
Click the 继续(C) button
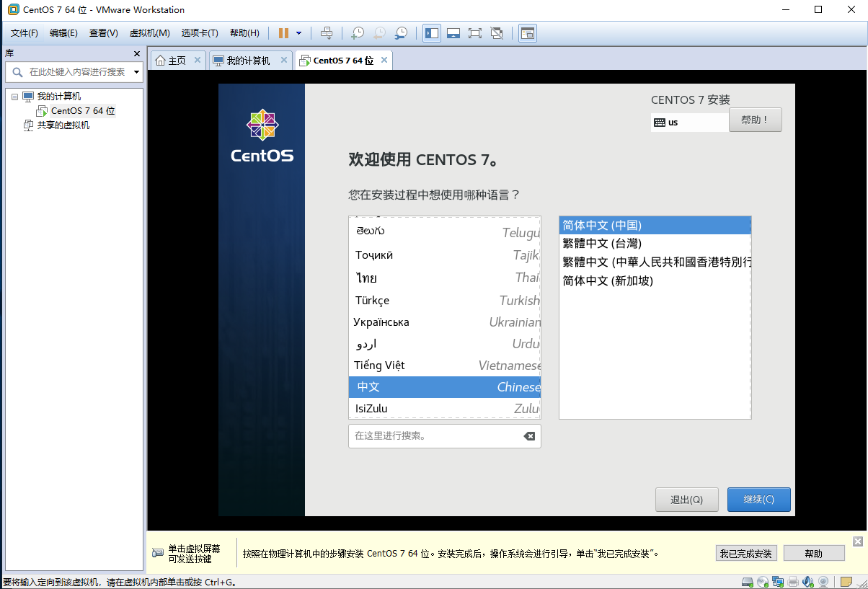tap(759, 500)
